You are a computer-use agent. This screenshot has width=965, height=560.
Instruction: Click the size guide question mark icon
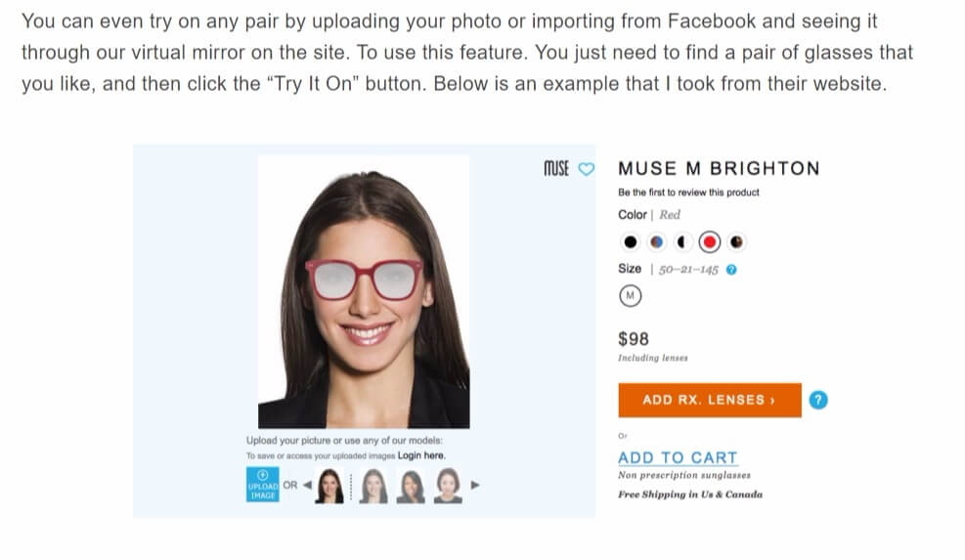(x=732, y=270)
